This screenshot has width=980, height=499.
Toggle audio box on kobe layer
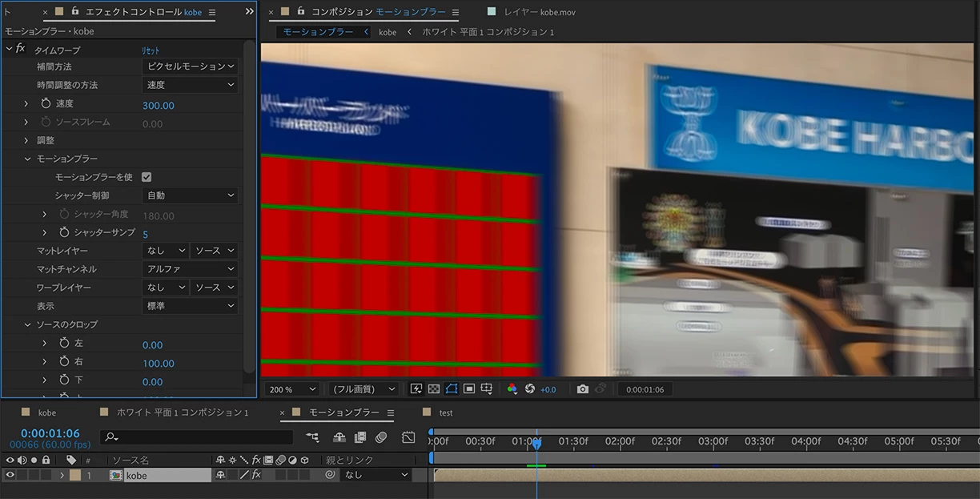(22, 475)
